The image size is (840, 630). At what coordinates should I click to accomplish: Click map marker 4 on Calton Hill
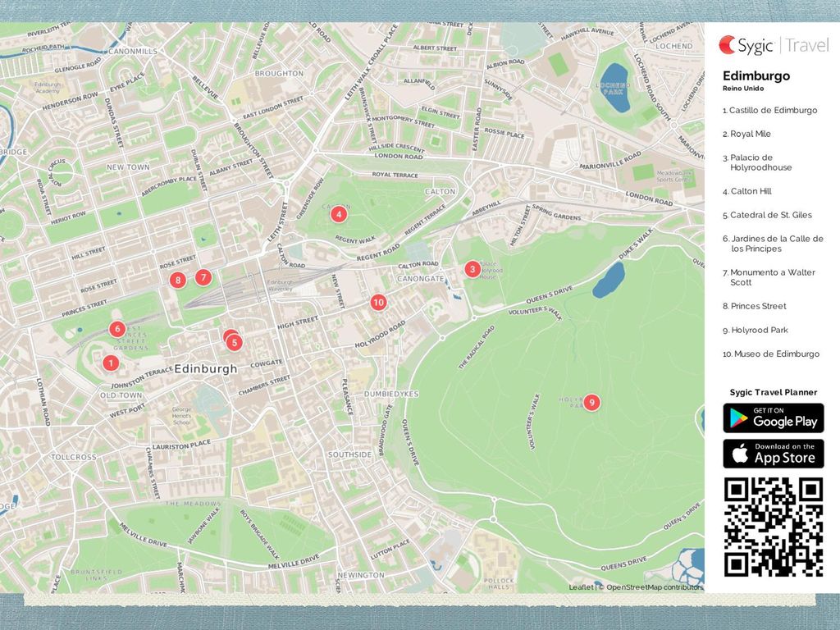338,214
